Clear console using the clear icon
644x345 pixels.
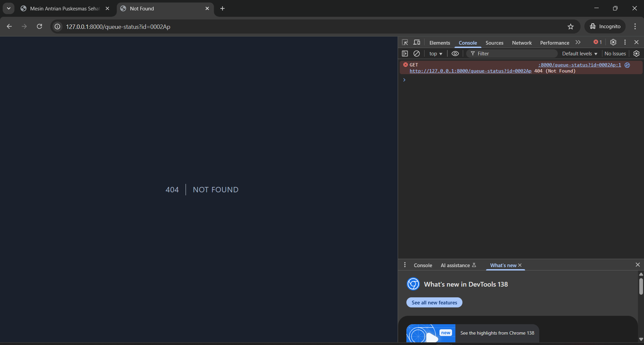[x=416, y=54]
